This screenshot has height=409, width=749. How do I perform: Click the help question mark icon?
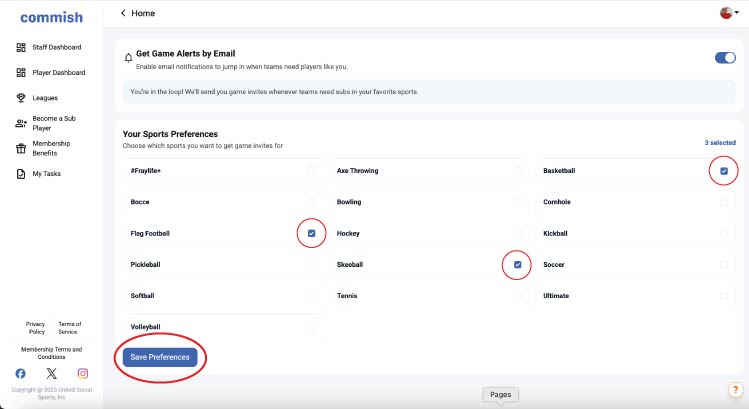point(735,389)
